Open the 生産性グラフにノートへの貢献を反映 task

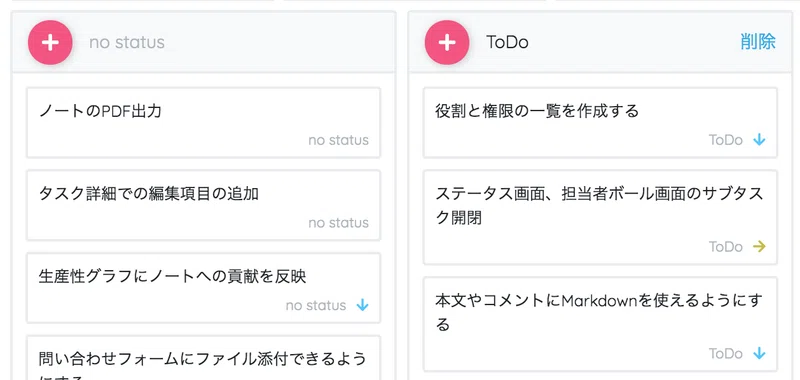(x=204, y=288)
